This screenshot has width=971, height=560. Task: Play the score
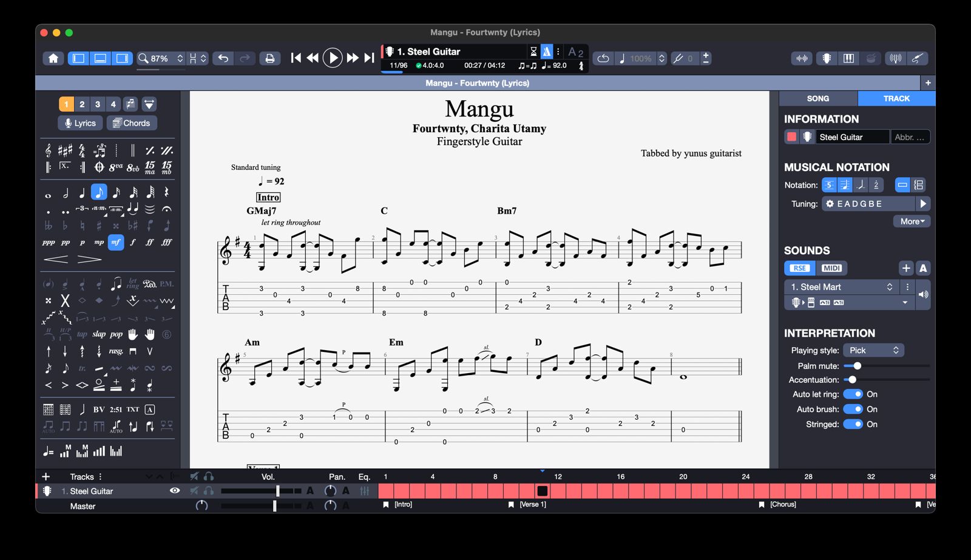click(333, 58)
